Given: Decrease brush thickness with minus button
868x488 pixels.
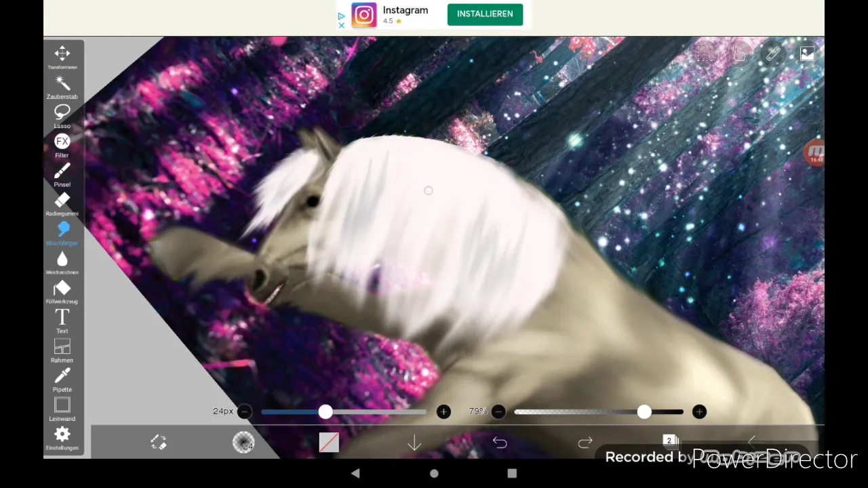Looking at the screenshot, I should point(244,411).
